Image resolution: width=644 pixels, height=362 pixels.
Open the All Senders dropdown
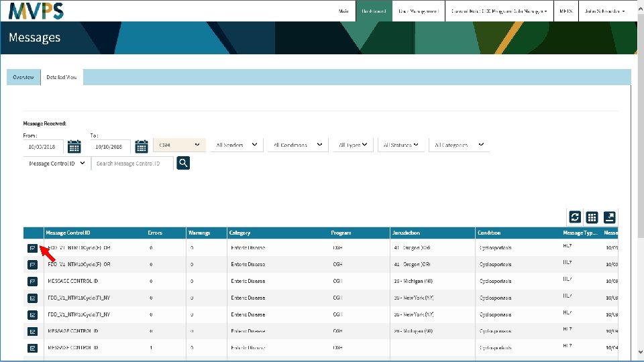(237, 145)
